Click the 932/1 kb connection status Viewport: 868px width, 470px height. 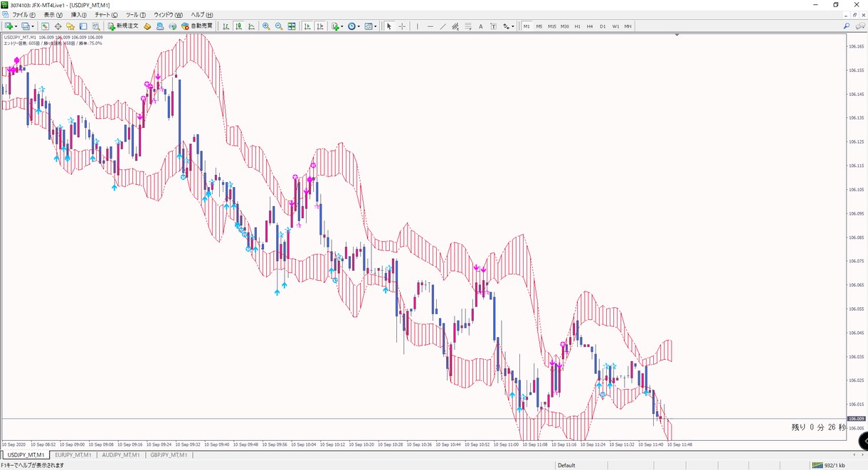click(830, 466)
